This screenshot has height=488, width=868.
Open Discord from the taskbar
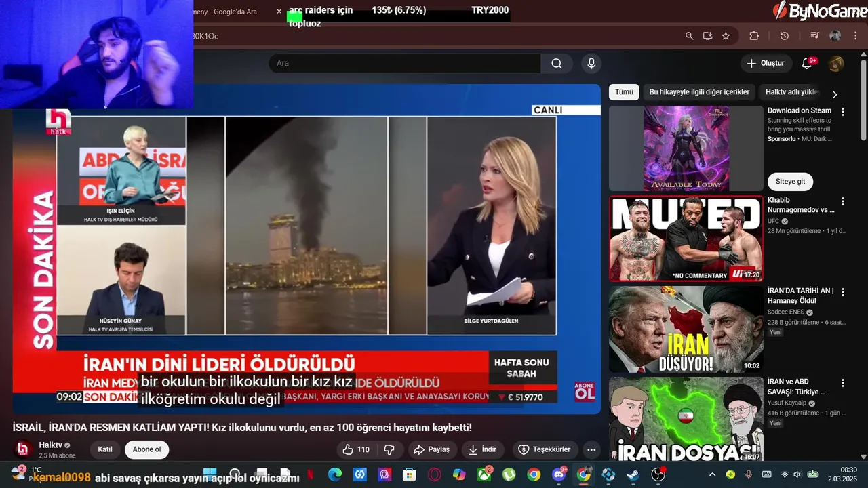559,474
